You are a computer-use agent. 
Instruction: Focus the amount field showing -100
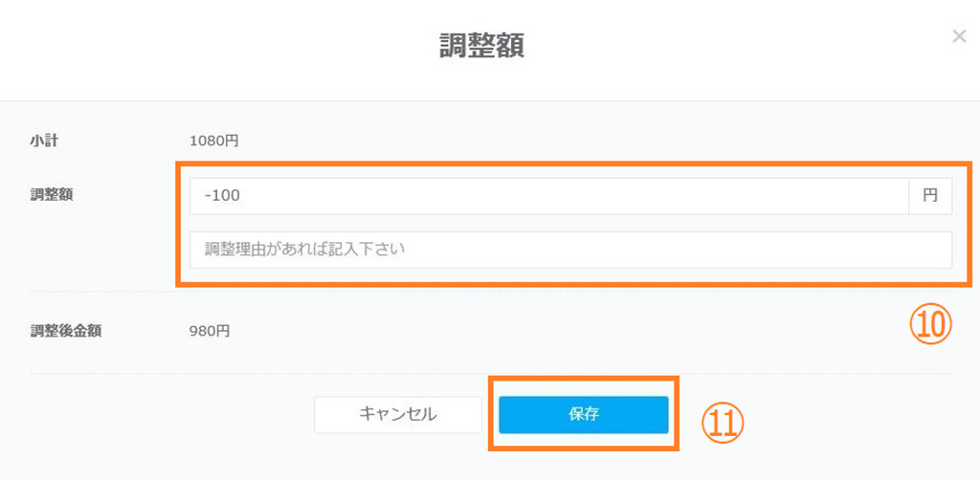click(548, 196)
